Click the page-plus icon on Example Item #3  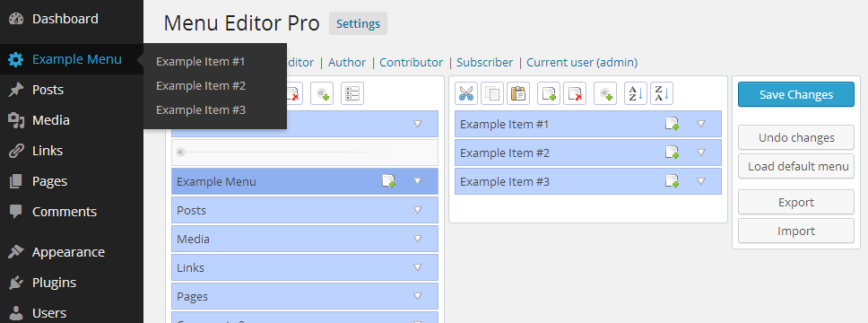(x=672, y=181)
